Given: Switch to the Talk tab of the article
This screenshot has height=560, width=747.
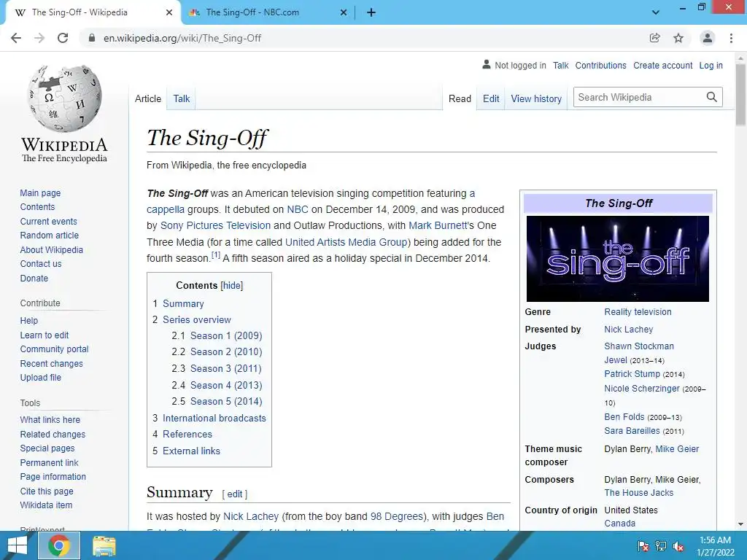Looking at the screenshot, I should [182, 98].
